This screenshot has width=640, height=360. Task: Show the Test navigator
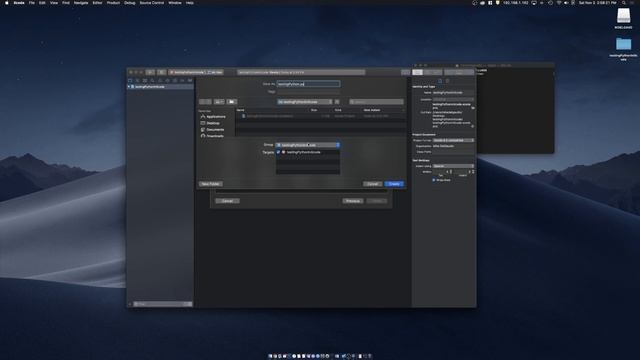(167, 80)
